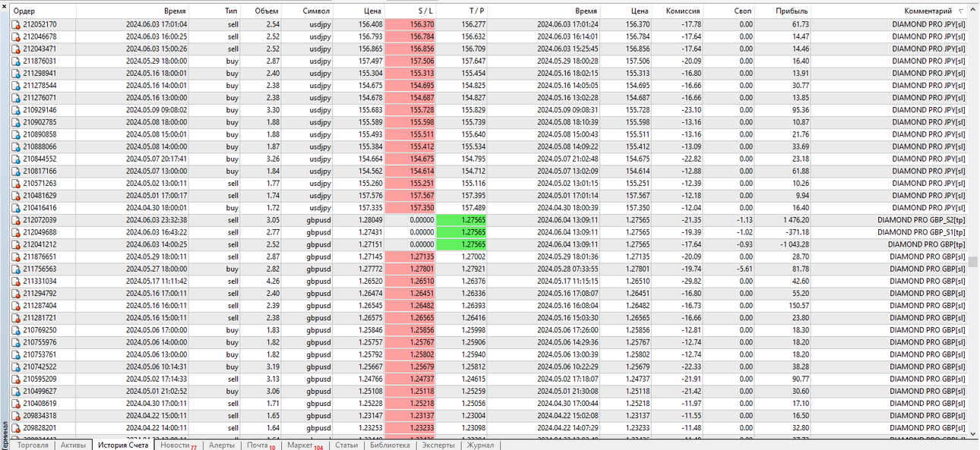Open the Активы tab
Screen dimensions: 980x450
(73, 445)
